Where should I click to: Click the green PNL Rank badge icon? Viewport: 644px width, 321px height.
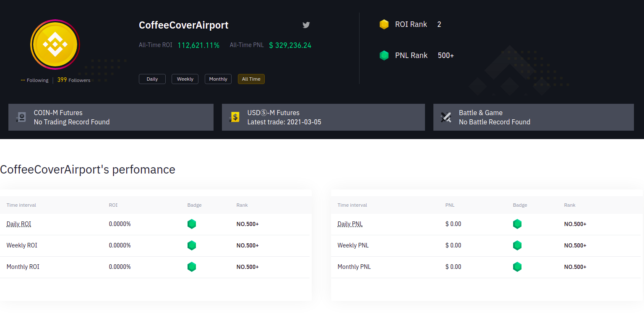384,55
